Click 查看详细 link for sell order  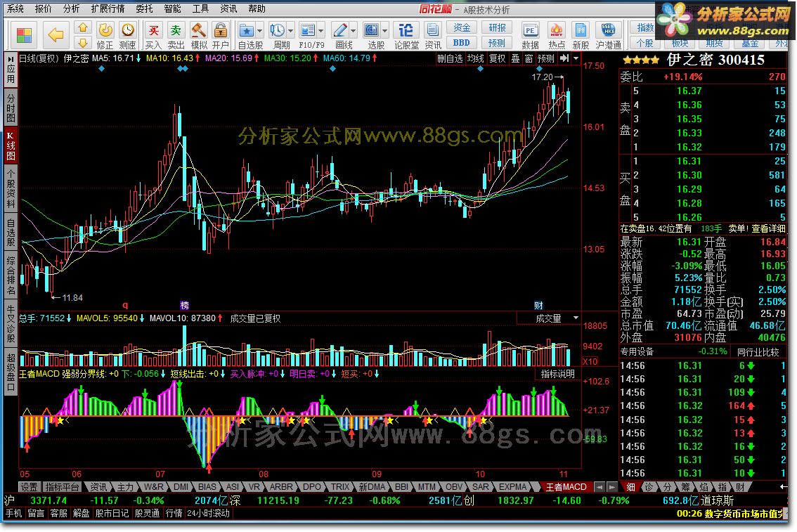(x=769, y=228)
